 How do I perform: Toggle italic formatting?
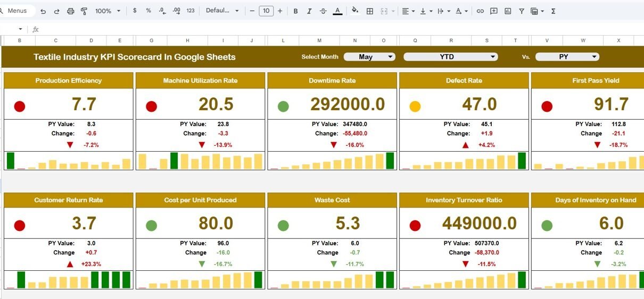tap(309, 11)
